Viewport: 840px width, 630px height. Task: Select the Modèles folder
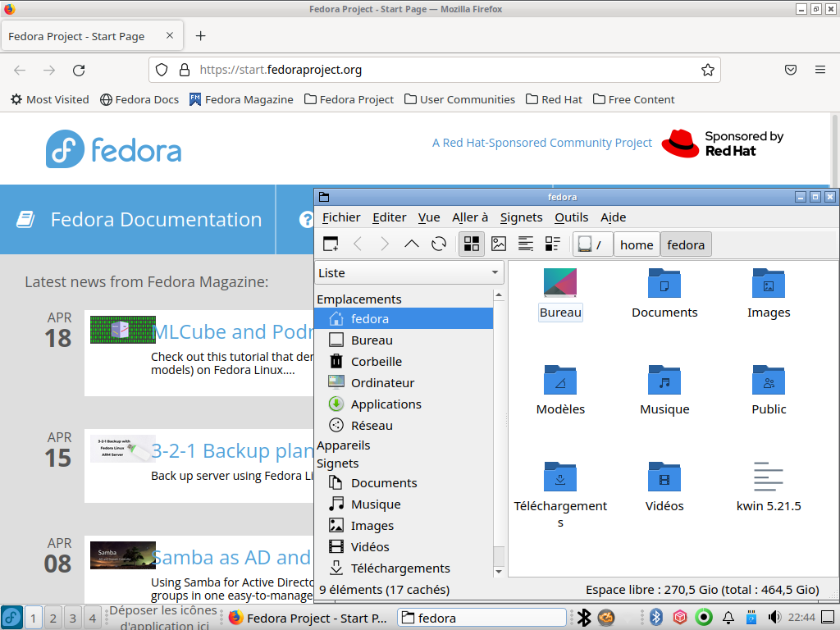[560, 390]
